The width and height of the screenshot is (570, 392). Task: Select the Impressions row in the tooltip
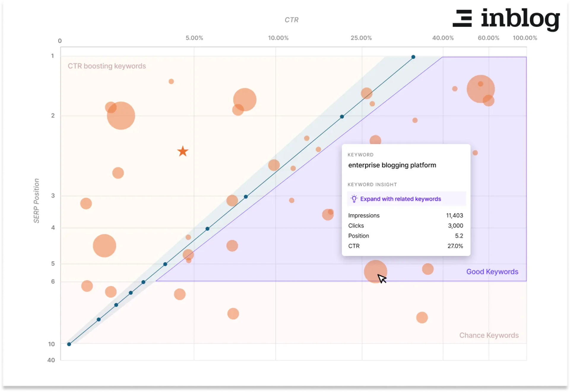point(406,215)
